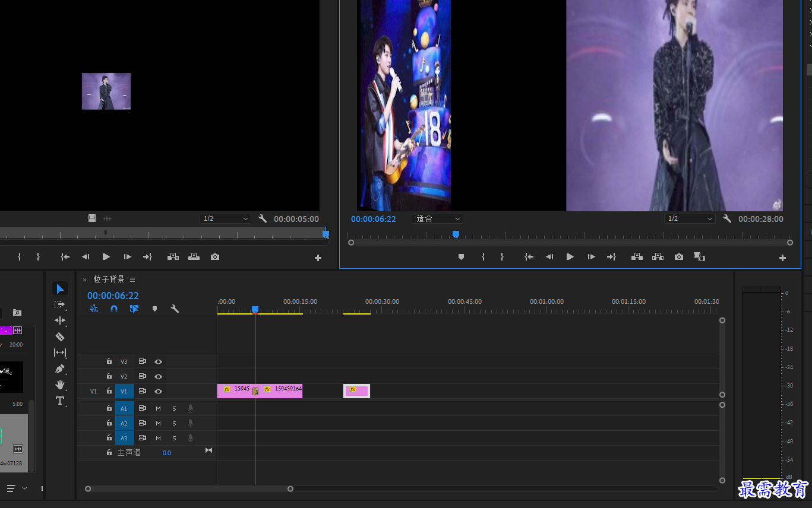Solo track A2
This screenshot has width=812, height=508.
[174, 423]
